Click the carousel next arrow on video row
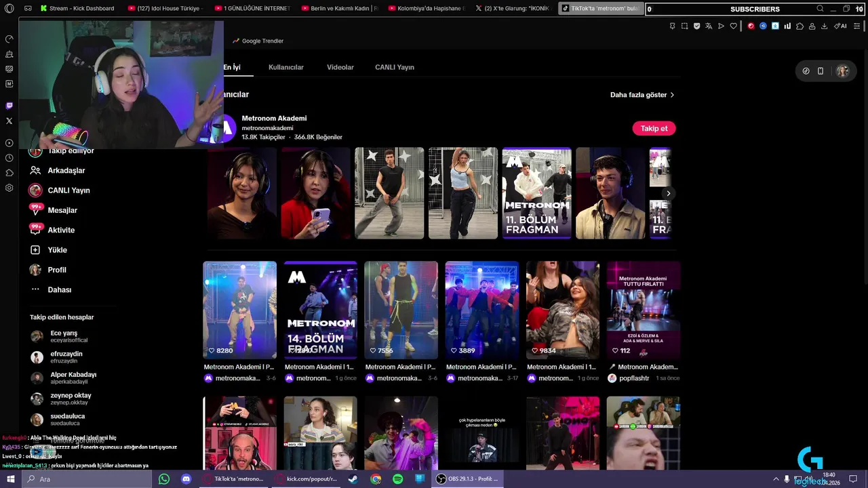The image size is (868, 488). click(668, 193)
